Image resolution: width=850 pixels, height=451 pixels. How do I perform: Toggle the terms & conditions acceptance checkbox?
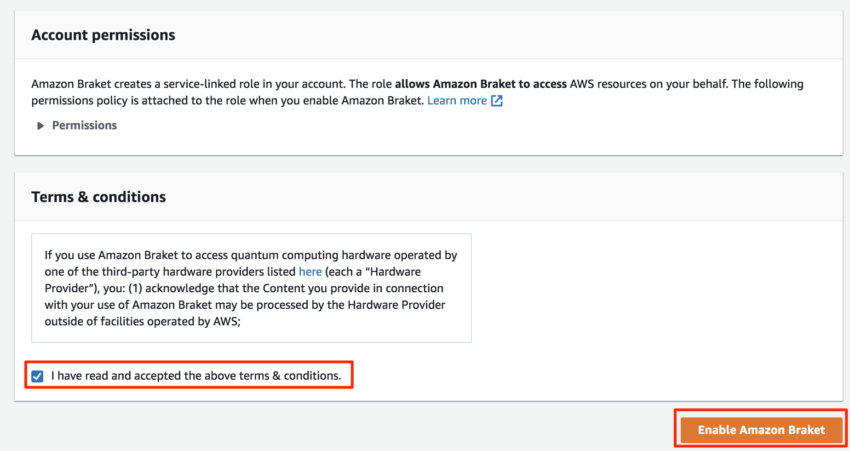(x=37, y=376)
